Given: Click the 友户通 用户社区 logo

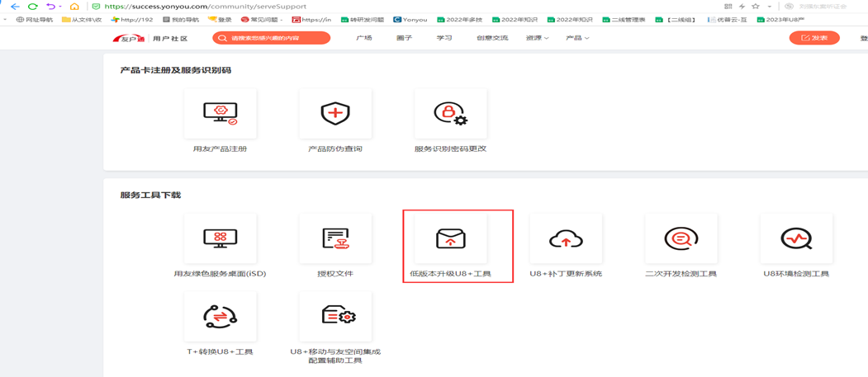Looking at the screenshot, I should (x=149, y=38).
